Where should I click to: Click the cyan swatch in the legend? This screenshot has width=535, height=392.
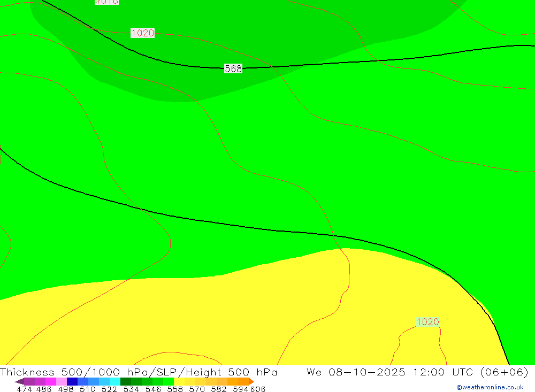click(x=115, y=381)
